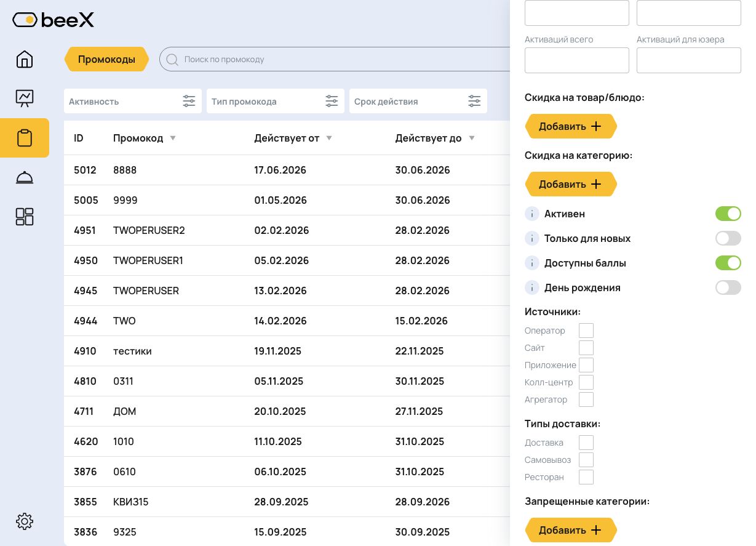Click Добавить under Скидка на товар/блюдо
The height and width of the screenshot is (546, 756).
(571, 126)
